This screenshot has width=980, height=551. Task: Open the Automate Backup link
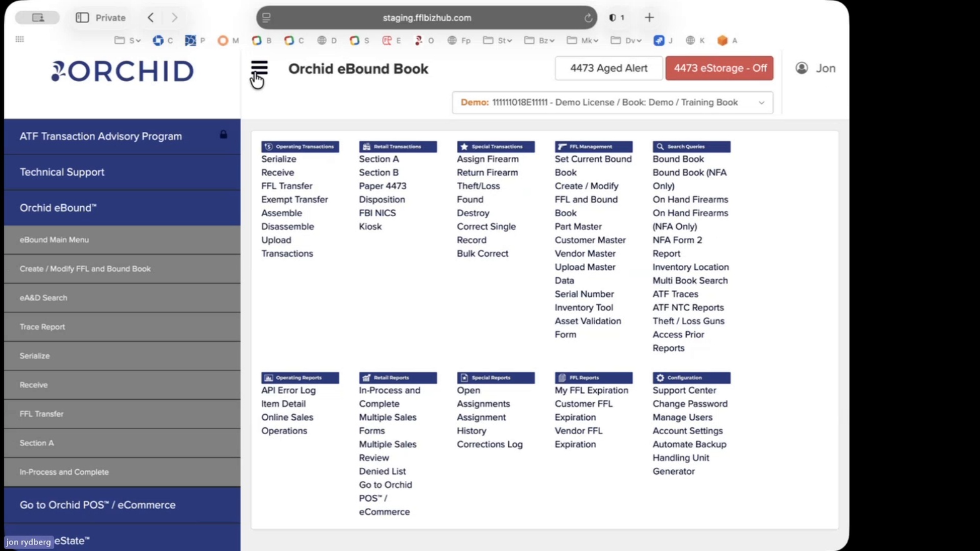click(689, 445)
